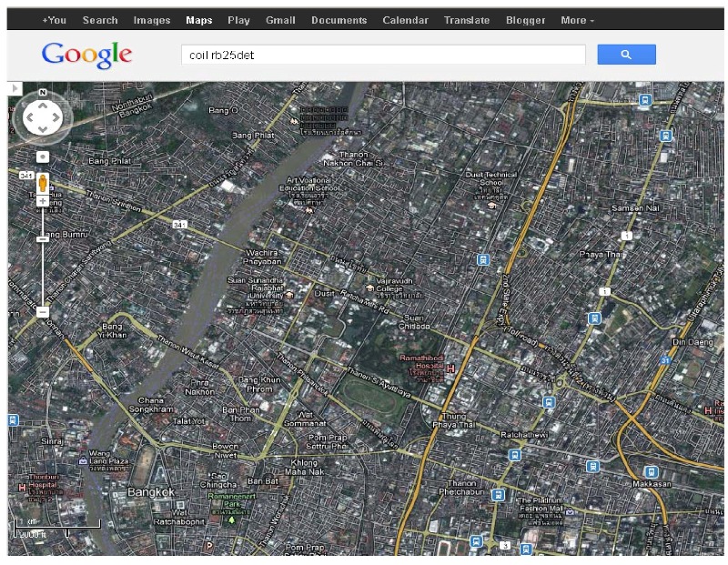Go to Search in the top bar
Image resolution: width=728 pixels, height=565 pixels.
click(100, 20)
